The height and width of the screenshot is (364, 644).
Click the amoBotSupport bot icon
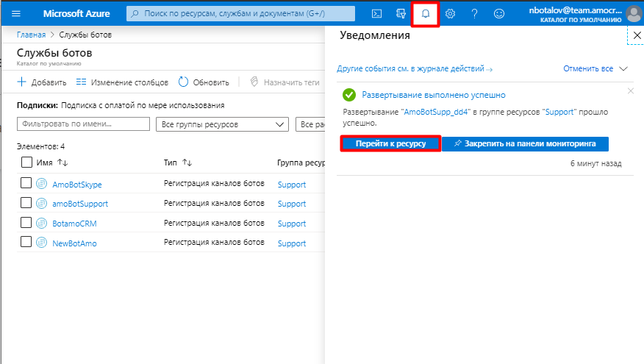41,203
